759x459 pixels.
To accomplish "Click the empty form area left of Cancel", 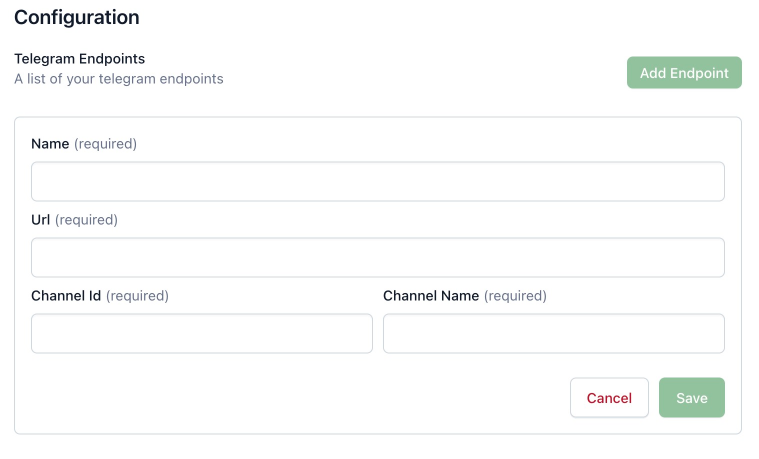I will point(300,398).
